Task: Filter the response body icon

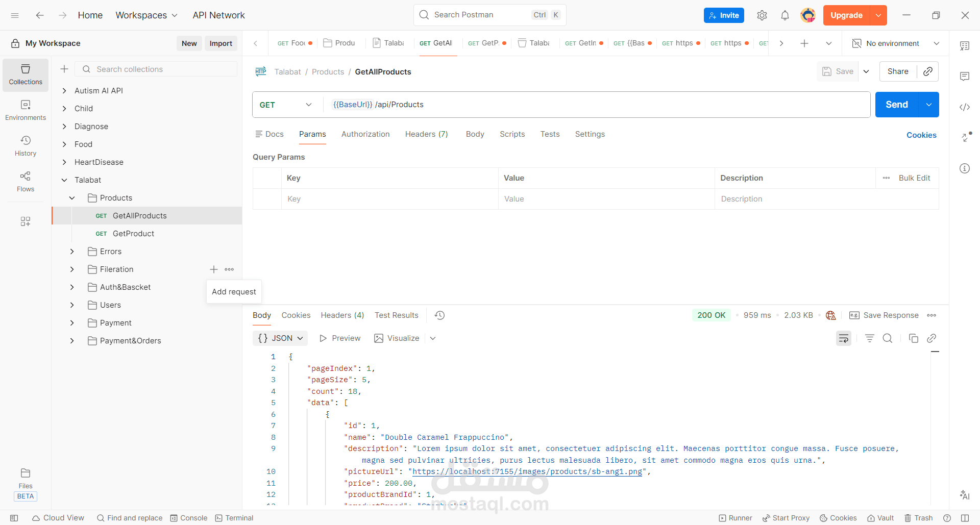Action: [x=870, y=338]
